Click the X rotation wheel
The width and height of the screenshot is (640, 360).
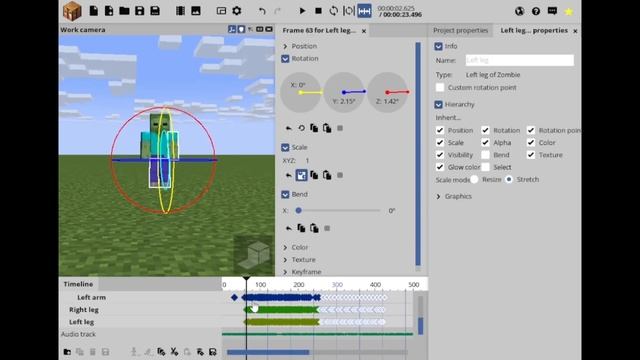[x=301, y=92]
